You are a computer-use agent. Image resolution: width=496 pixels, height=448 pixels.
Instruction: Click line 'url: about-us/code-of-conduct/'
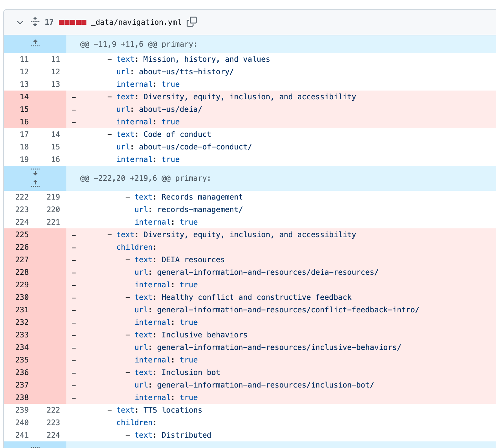[184, 147]
